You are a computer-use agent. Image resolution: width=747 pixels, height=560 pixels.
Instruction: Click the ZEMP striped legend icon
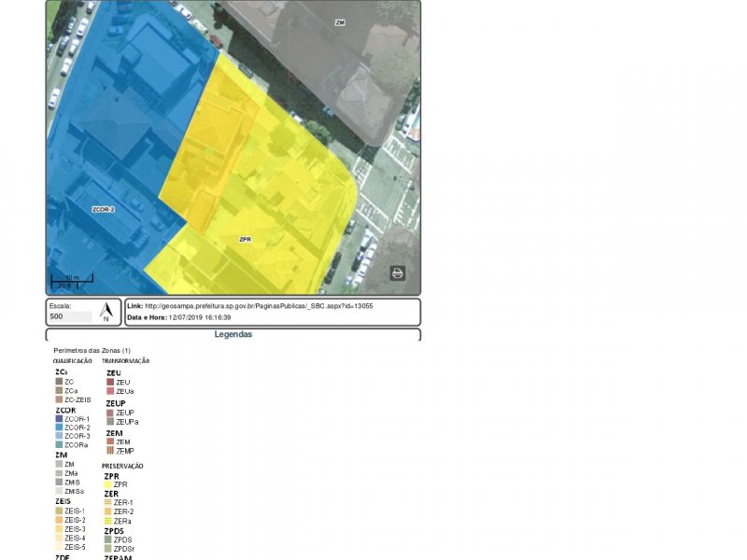point(110,451)
